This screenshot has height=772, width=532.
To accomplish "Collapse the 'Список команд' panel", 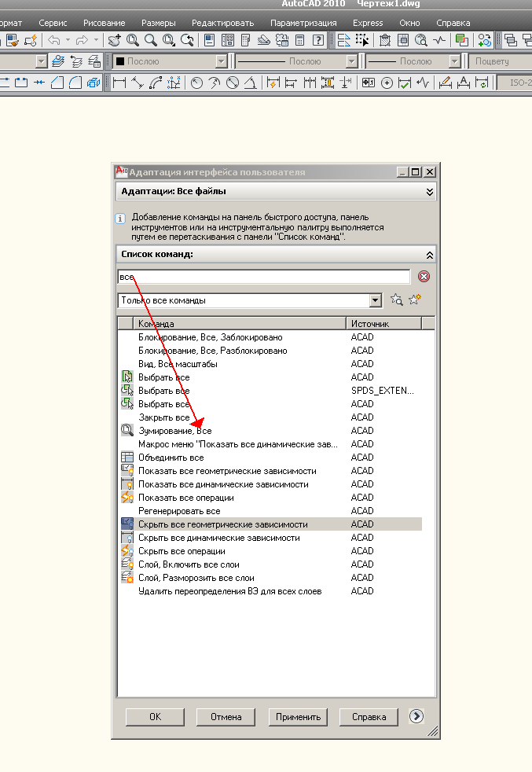I will [430, 255].
